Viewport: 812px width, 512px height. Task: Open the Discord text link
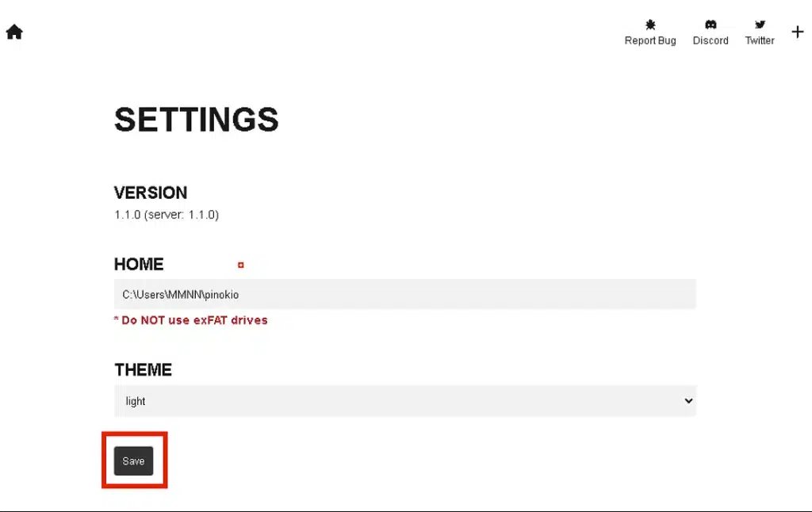pos(710,40)
